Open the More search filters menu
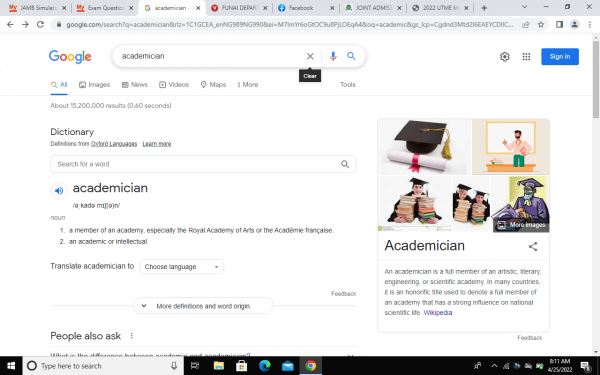This screenshot has height=375, width=600. 248,85
